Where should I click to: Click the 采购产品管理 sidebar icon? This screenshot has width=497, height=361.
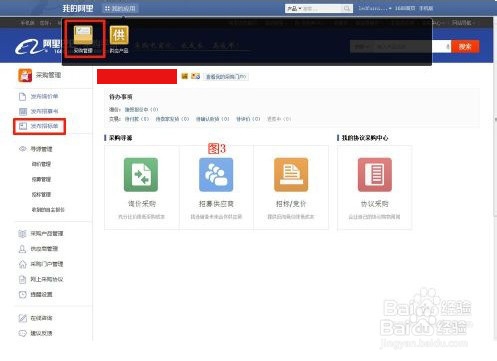(22, 234)
